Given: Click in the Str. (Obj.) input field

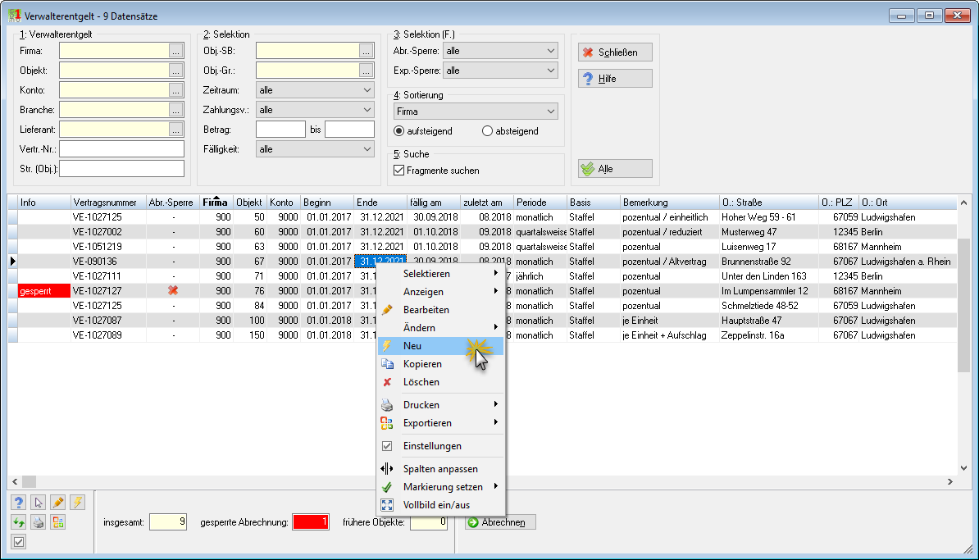Looking at the screenshot, I should pyautogui.click(x=121, y=169).
